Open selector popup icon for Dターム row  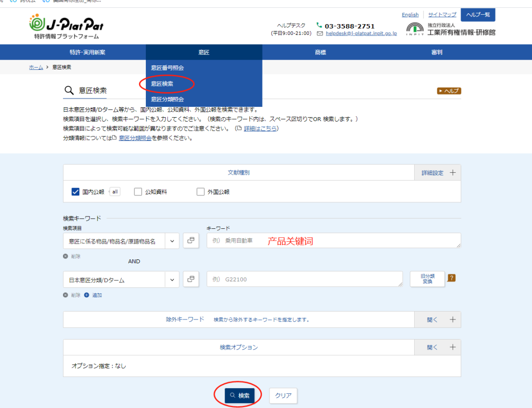click(191, 279)
